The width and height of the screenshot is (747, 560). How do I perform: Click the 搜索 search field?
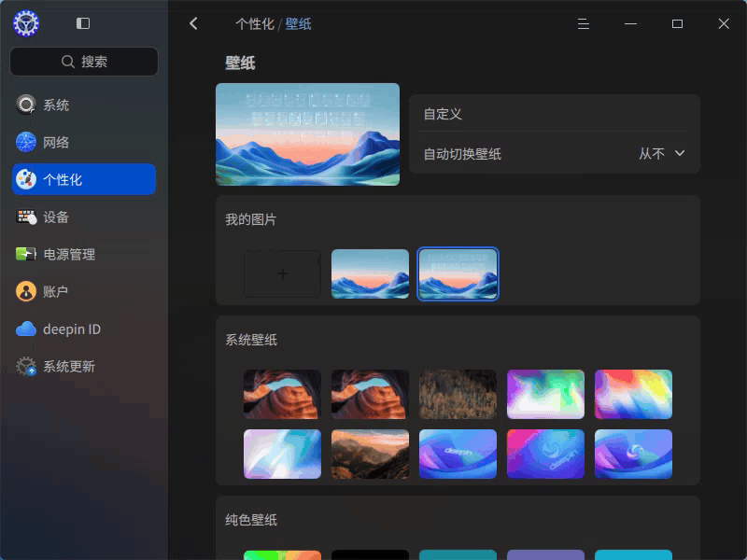84,62
